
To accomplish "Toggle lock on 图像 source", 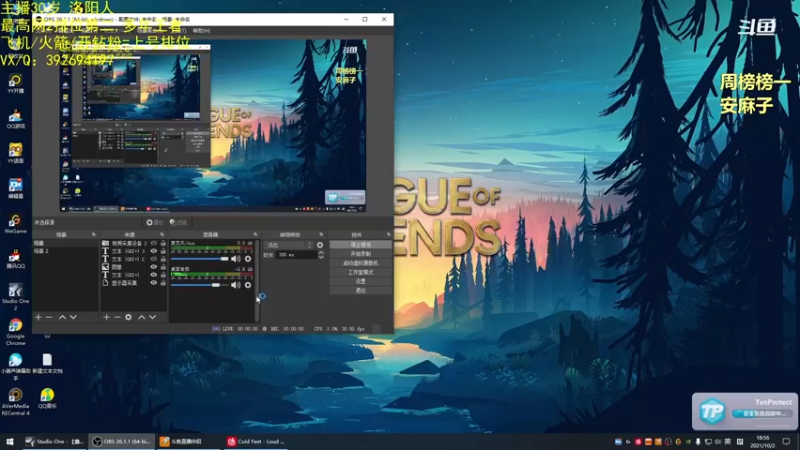I will coord(163,267).
